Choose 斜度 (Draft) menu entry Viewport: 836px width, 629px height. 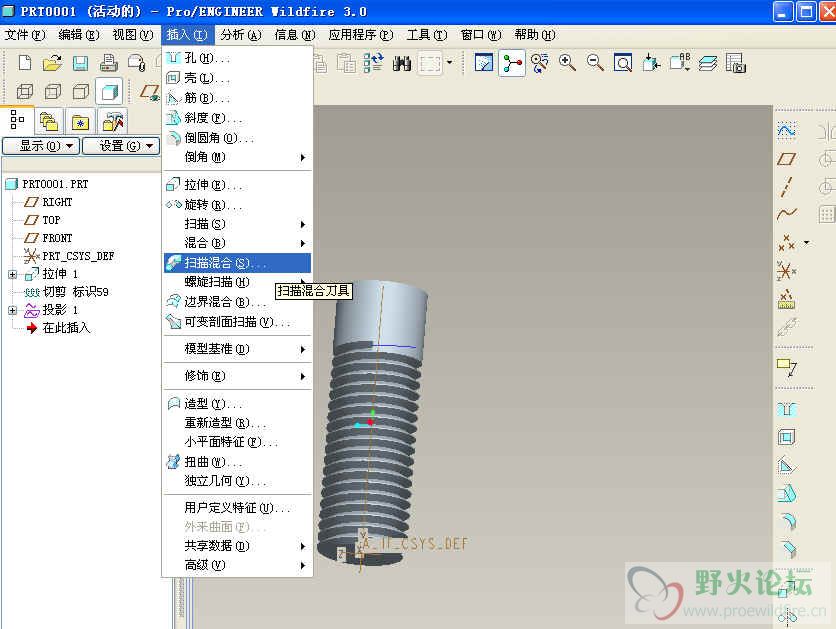point(237,118)
